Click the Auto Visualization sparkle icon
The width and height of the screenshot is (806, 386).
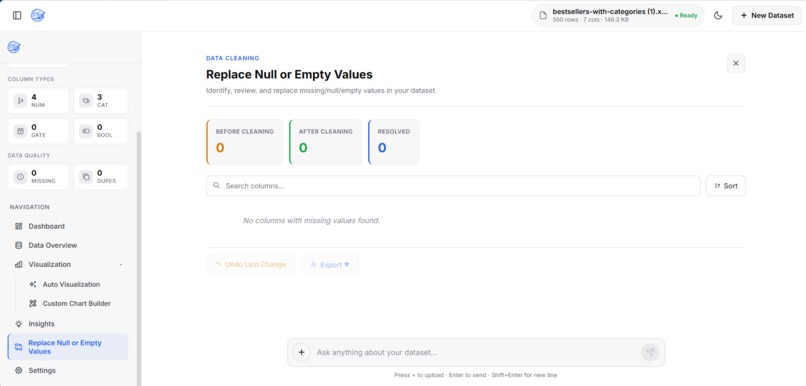coord(33,284)
